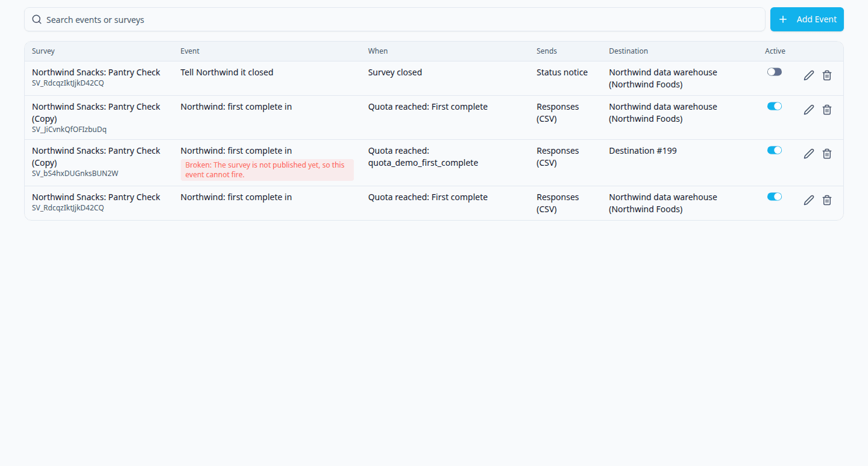Enable the "Tell Northwind it closed" event toggle

[775, 72]
